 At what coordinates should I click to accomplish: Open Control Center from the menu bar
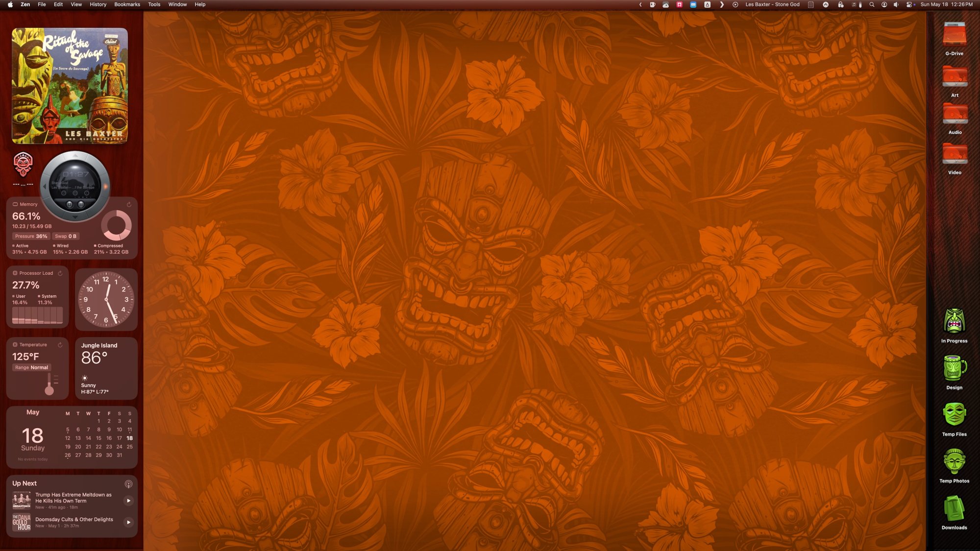pos(909,4)
